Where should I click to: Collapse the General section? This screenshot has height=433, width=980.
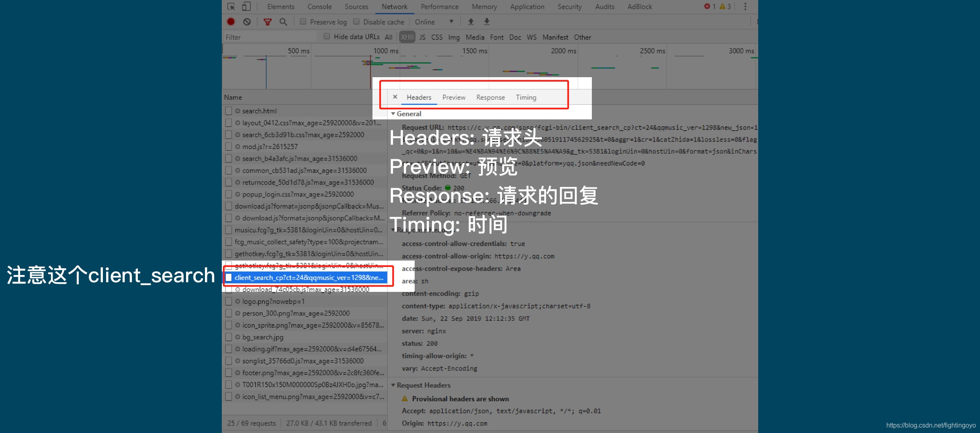pyautogui.click(x=393, y=114)
